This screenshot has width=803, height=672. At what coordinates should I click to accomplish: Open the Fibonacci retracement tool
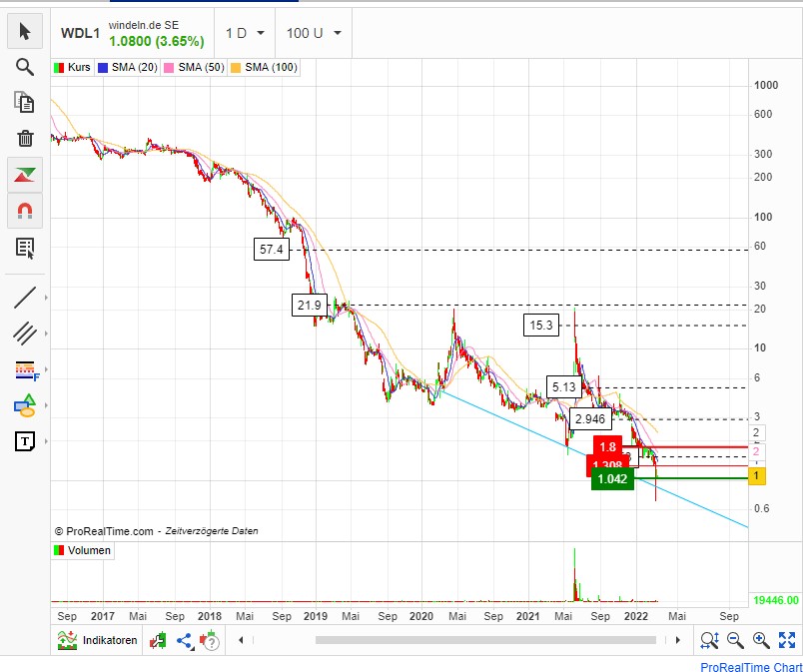[x=24, y=368]
